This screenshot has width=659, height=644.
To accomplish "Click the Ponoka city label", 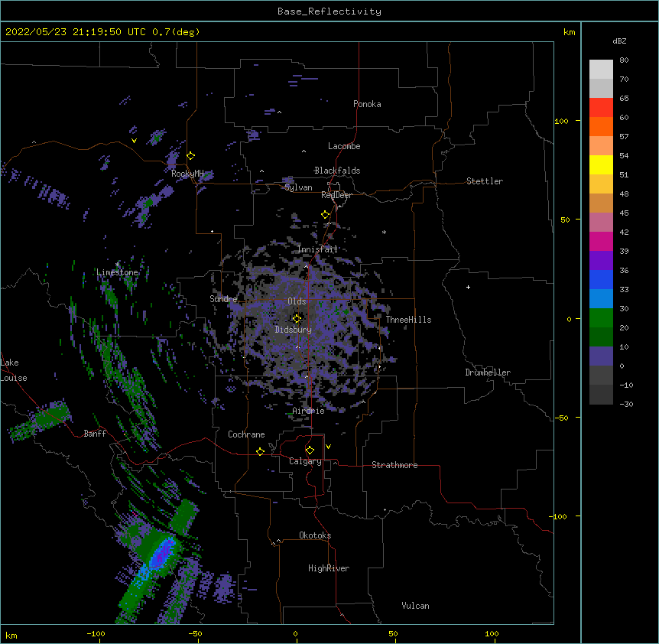I will coord(367,104).
